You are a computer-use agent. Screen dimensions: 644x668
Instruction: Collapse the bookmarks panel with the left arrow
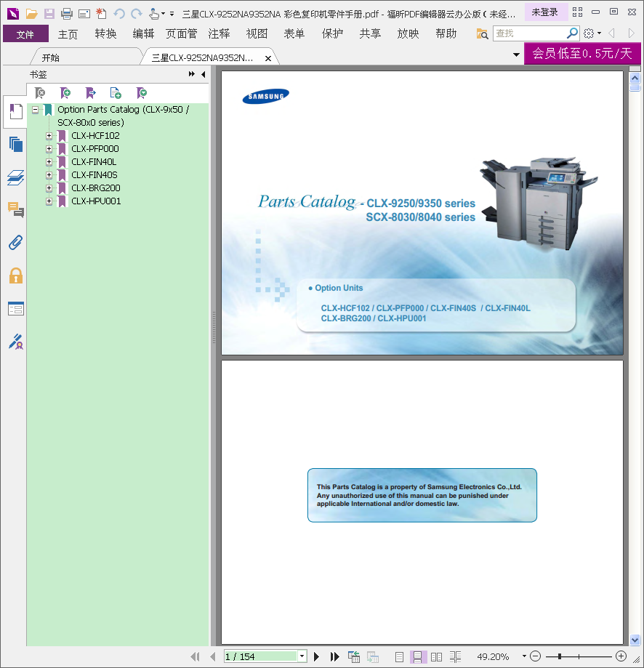(204, 74)
